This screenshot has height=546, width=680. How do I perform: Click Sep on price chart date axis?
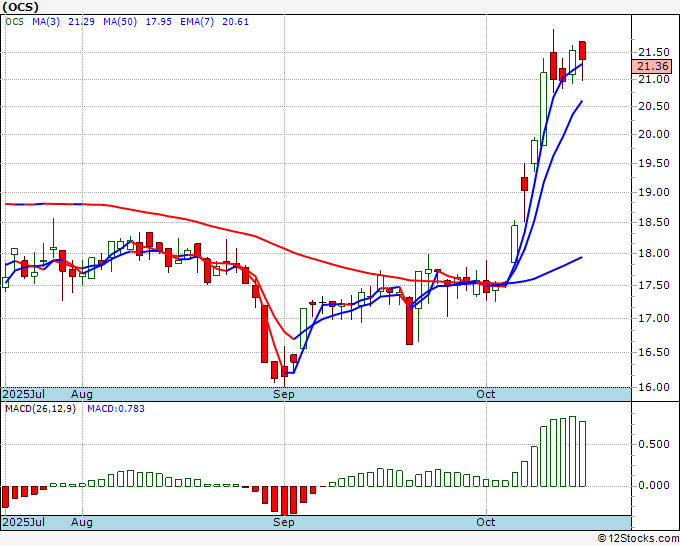coord(284,394)
